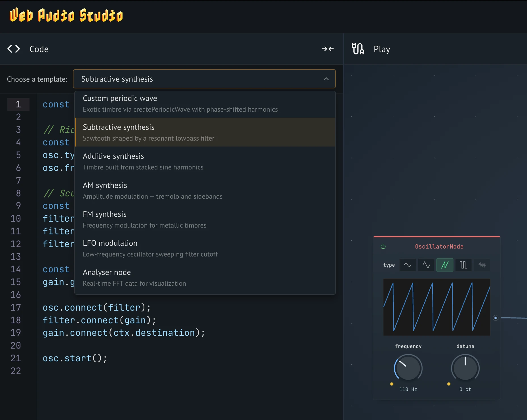Click the OscillatorNode title label
This screenshot has height=420, width=527.
439,247
